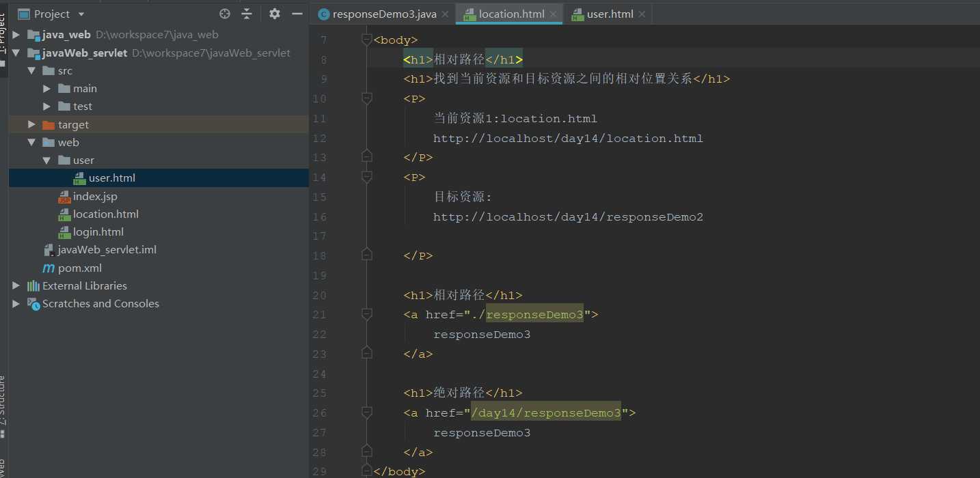
Task: Place cursor in h1 tag on line 8
Action: [418, 59]
